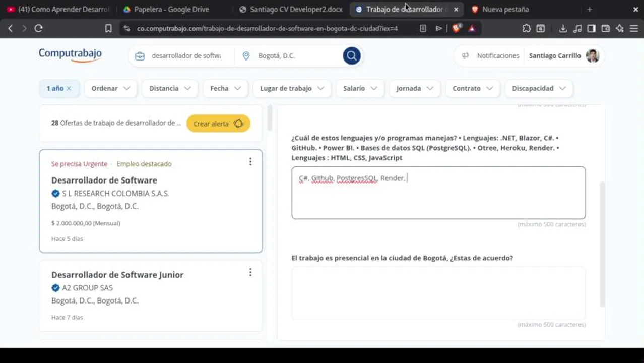Viewport: 644px width, 363px height.
Task: Open the Desarrollador de Software Junior job title
Action: [117, 275]
